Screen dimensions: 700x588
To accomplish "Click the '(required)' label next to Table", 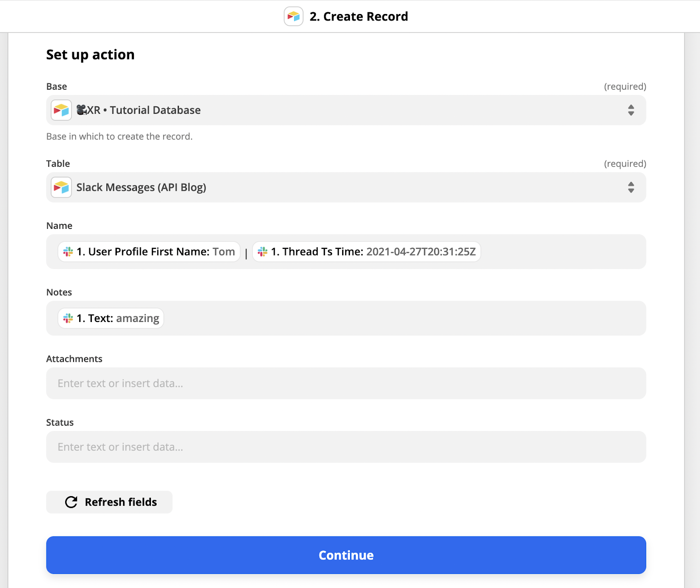I will 625,164.
